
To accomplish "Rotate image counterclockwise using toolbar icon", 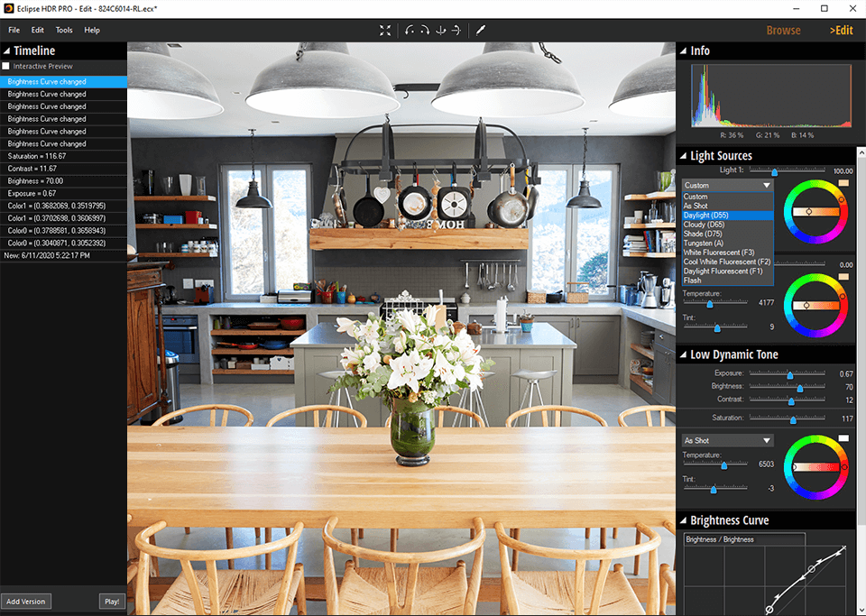I will (410, 30).
